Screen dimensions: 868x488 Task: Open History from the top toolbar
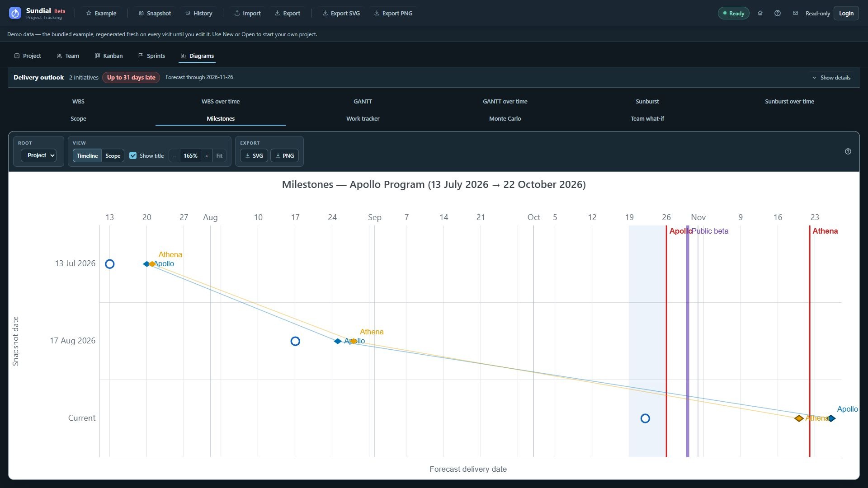pyautogui.click(x=198, y=13)
